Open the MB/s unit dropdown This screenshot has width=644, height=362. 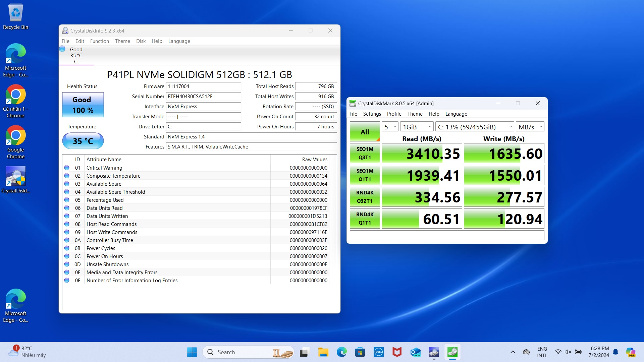530,127
